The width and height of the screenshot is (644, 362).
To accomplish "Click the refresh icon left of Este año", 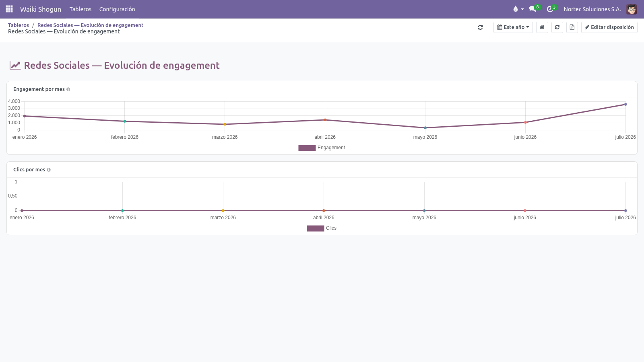I will click(480, 27).
